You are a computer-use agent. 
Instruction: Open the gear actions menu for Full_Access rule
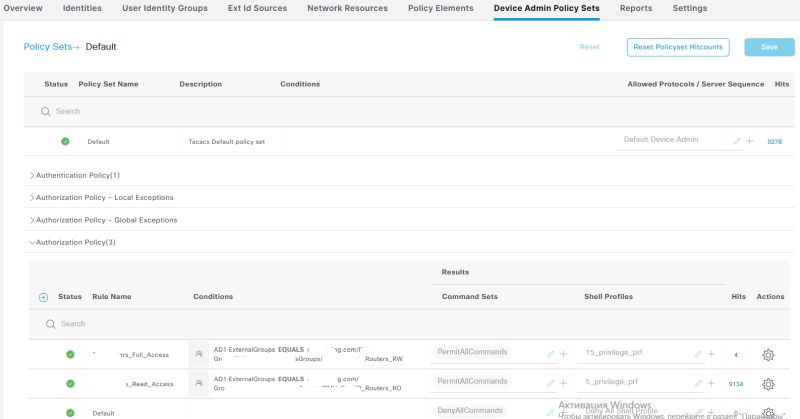click(768, 354)
